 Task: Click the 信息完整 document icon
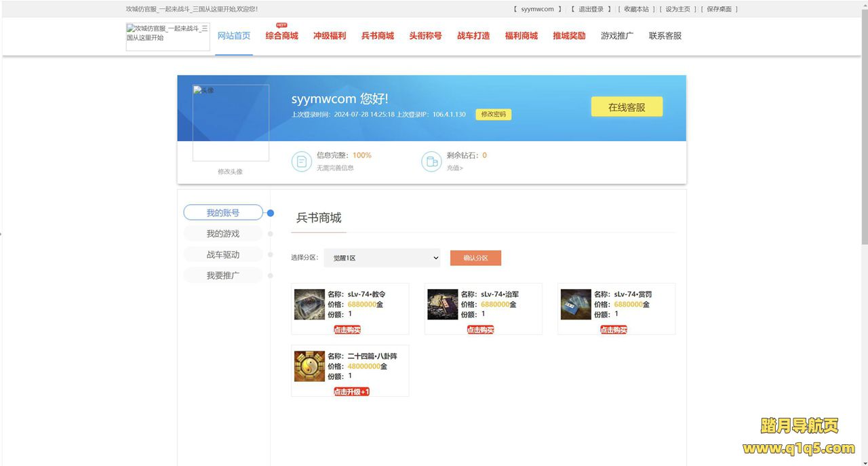301,161
